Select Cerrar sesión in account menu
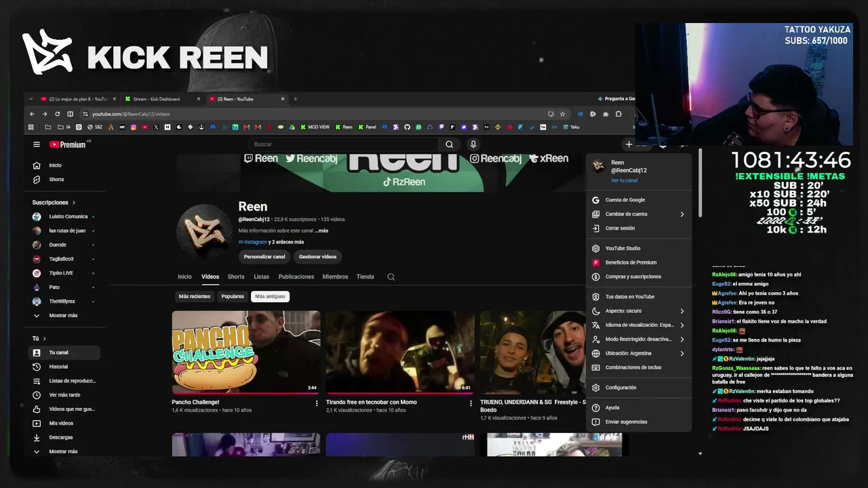This screenshot has height=488, width=868. pyautogui.click(x=638, y=228)
